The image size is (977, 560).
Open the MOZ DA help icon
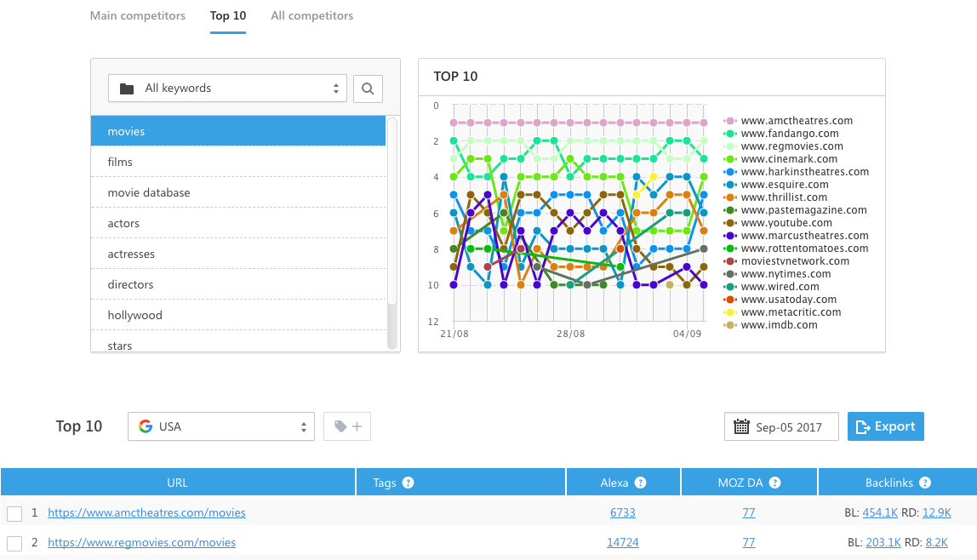tap(774, 483)
